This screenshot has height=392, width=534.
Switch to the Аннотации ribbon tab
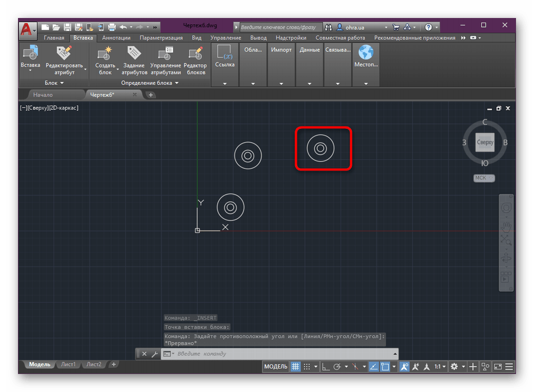click(x=116, y=38)
